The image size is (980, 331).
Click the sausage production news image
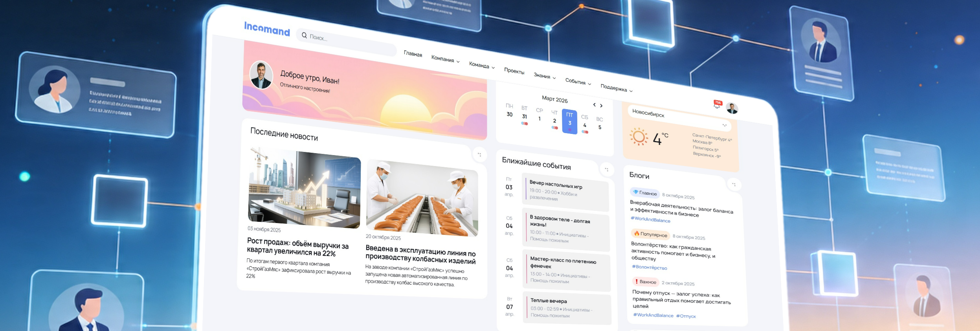[422, 199]
